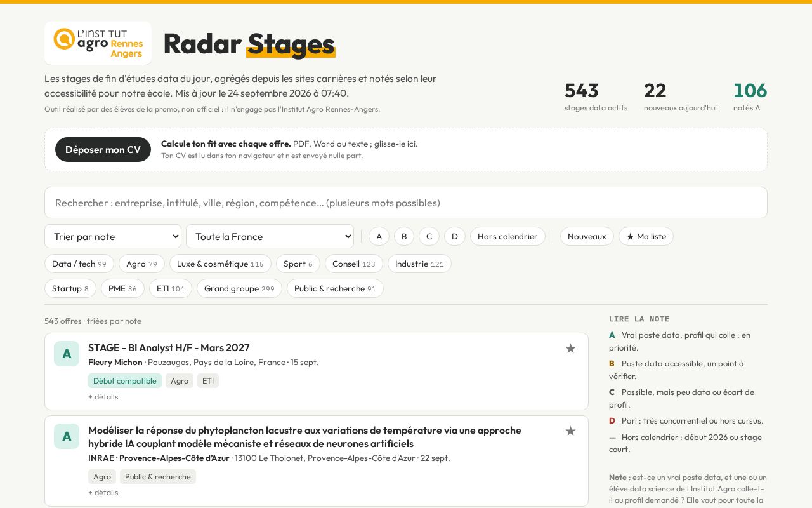812x508 pixels.
Task: Open the Toute la France region dropdown
Action: tap(270, 236)
